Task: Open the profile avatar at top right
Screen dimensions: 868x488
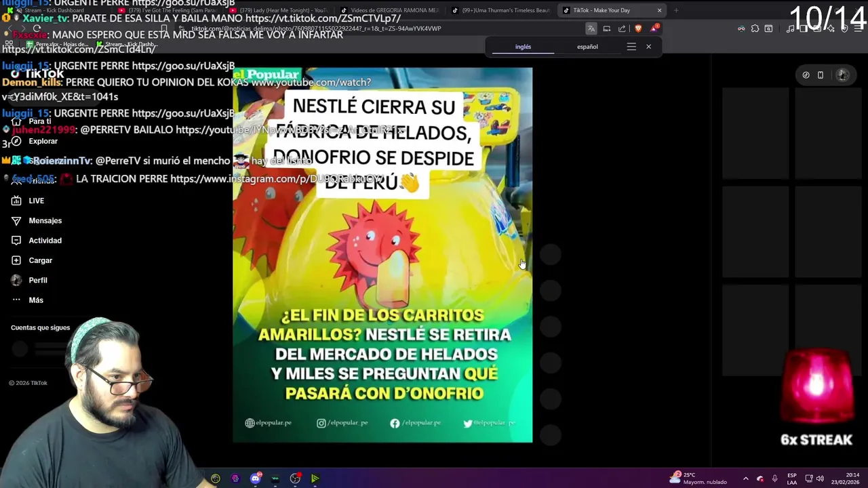Action: point(842,75)
